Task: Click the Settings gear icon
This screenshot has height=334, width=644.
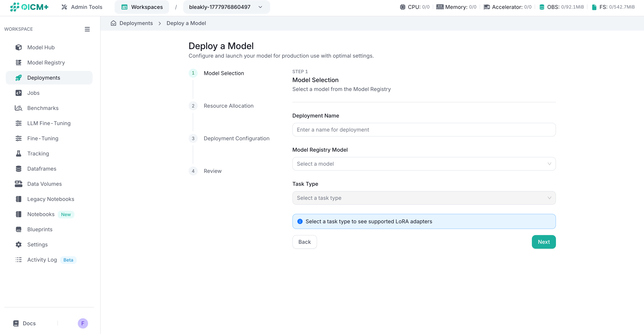Action: 18,245
